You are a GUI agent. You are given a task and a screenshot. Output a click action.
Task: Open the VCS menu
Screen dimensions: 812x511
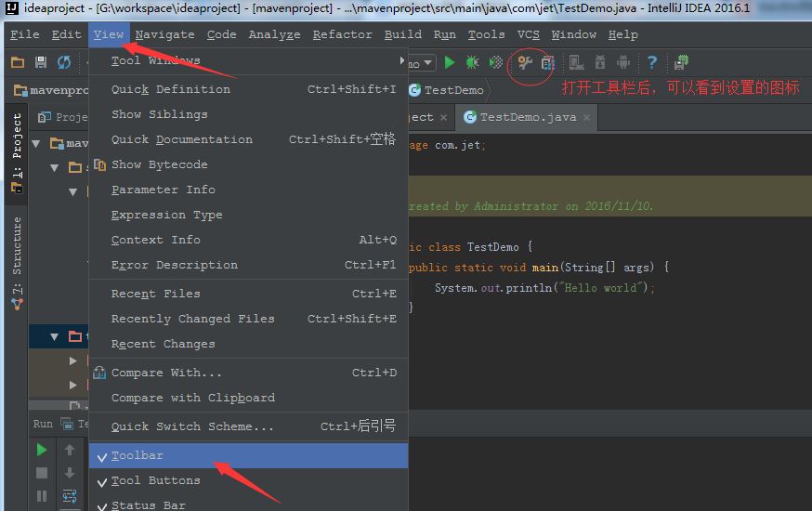tap(529, 34)
